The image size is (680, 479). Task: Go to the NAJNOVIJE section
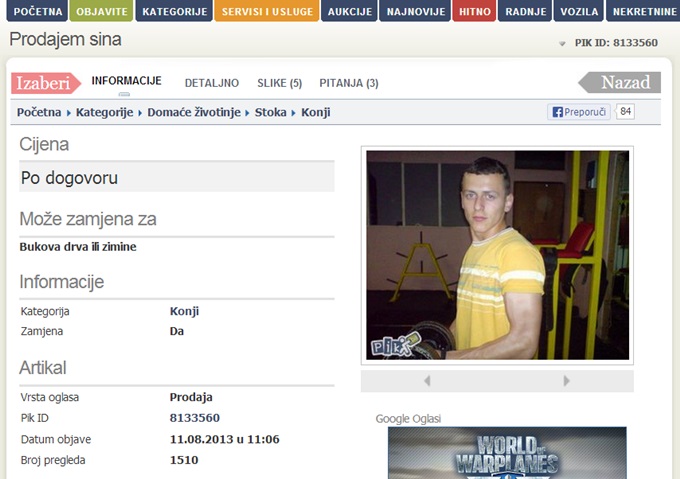point(415,11)
